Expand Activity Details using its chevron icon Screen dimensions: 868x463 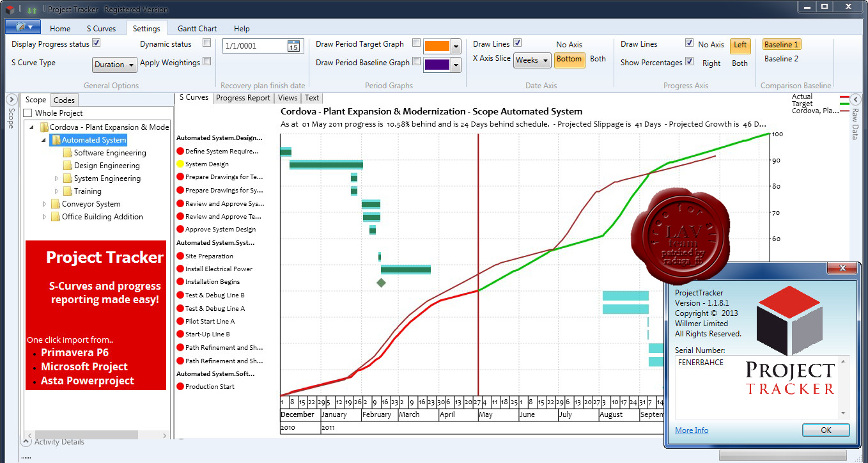(26, 441)
